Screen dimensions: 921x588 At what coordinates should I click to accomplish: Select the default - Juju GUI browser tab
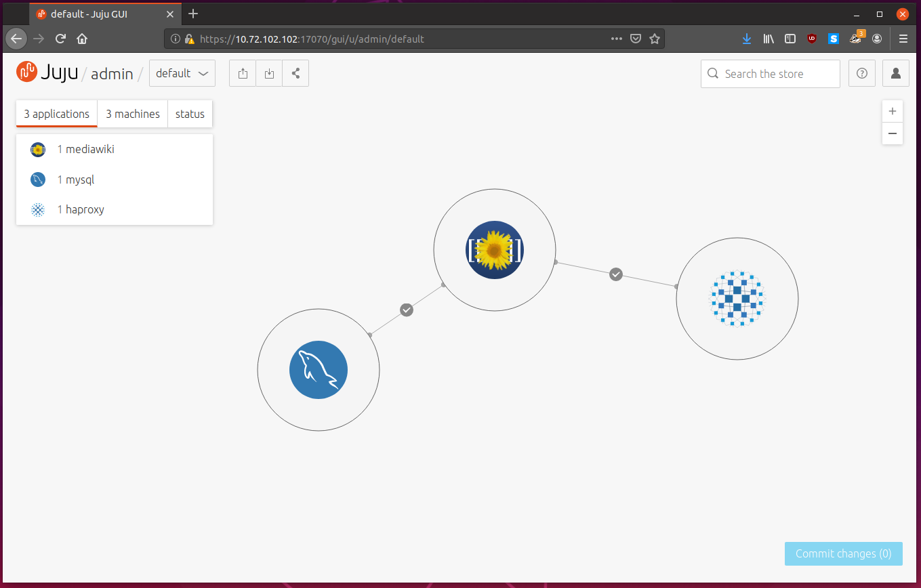(105, 14)
